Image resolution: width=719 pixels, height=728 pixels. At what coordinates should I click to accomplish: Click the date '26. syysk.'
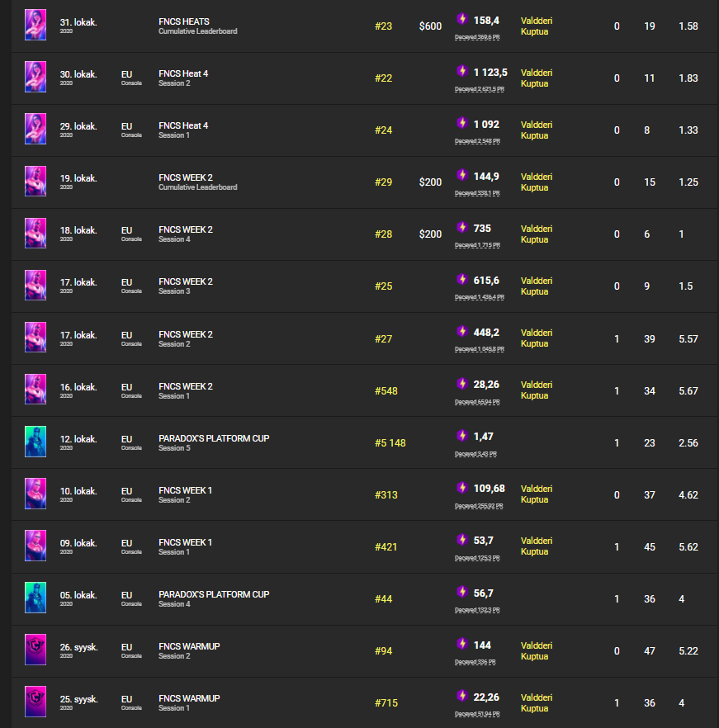(x=79, y=647)
